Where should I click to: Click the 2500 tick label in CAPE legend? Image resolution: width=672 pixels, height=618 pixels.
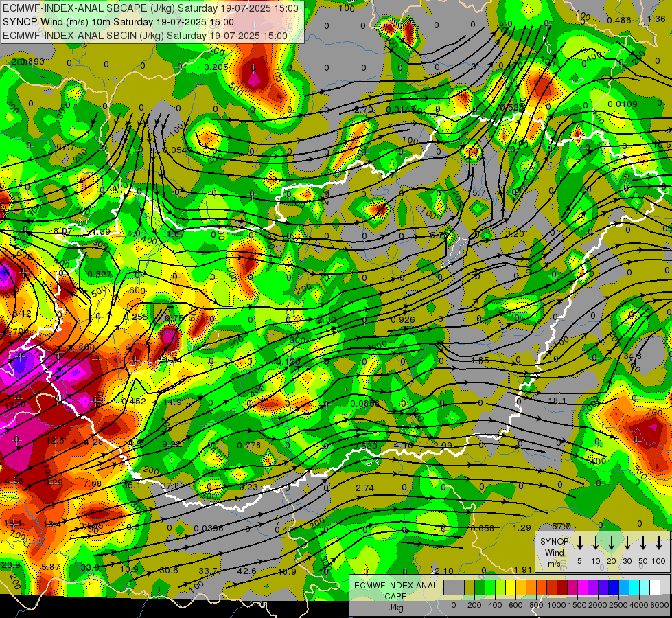[x=618, y=605]
